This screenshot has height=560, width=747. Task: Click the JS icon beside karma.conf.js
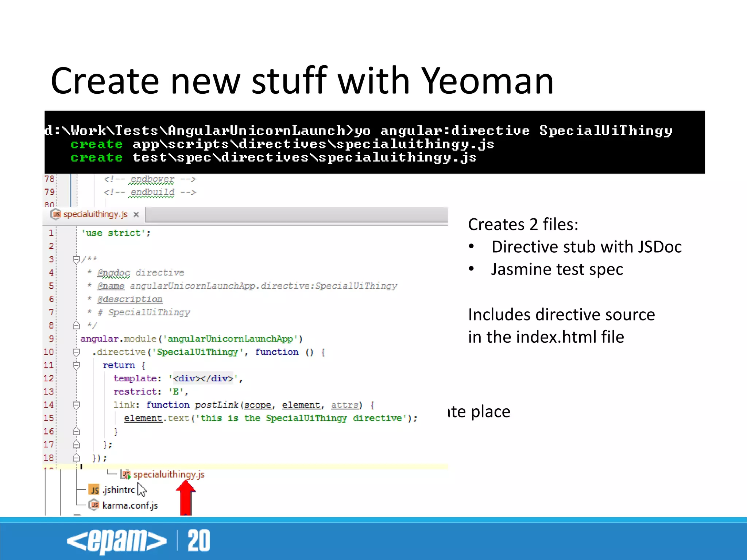(x=94, y=505)
